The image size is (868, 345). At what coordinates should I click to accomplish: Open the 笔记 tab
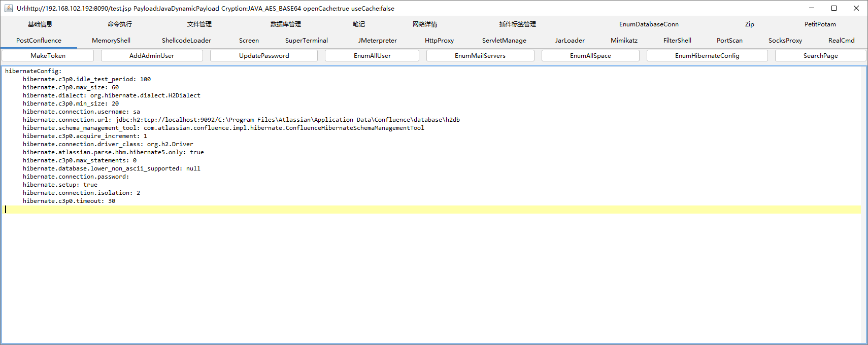pyautogui.click(x=358, y=24)
